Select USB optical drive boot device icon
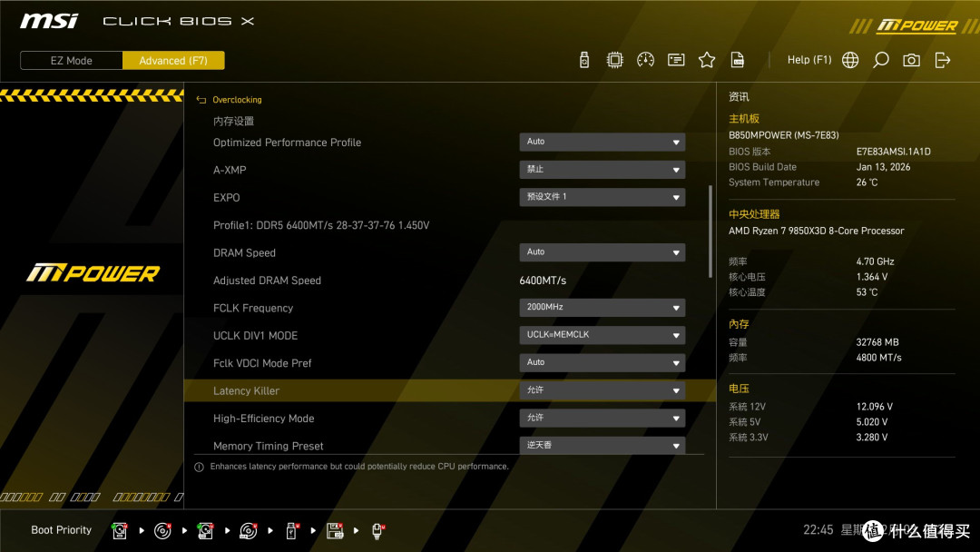The width and height of the screenshot is (980, 552). [248, 531]
